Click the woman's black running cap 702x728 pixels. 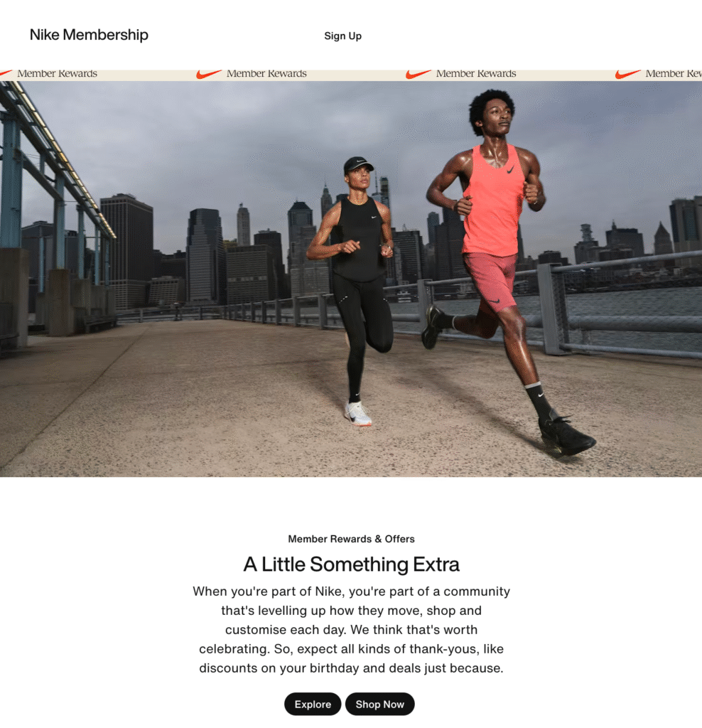[357, 164]
